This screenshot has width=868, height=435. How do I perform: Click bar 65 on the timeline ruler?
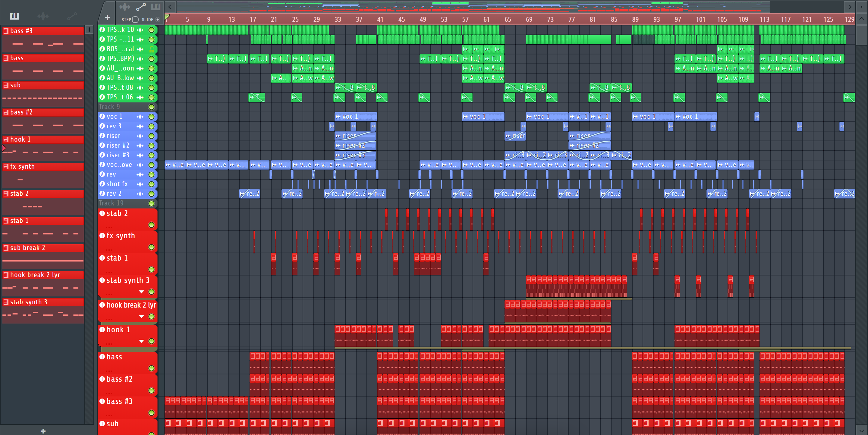point(508,20)
